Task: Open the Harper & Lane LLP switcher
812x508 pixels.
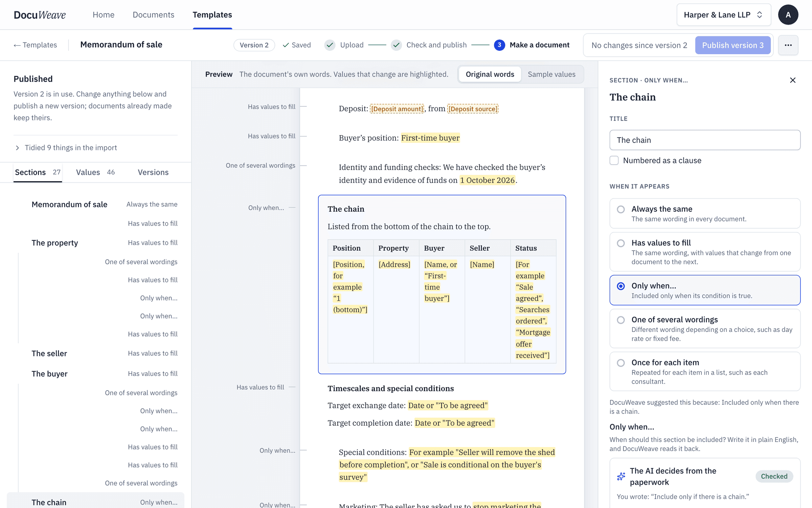Action: pyautogui.click(x=723, y=15)
